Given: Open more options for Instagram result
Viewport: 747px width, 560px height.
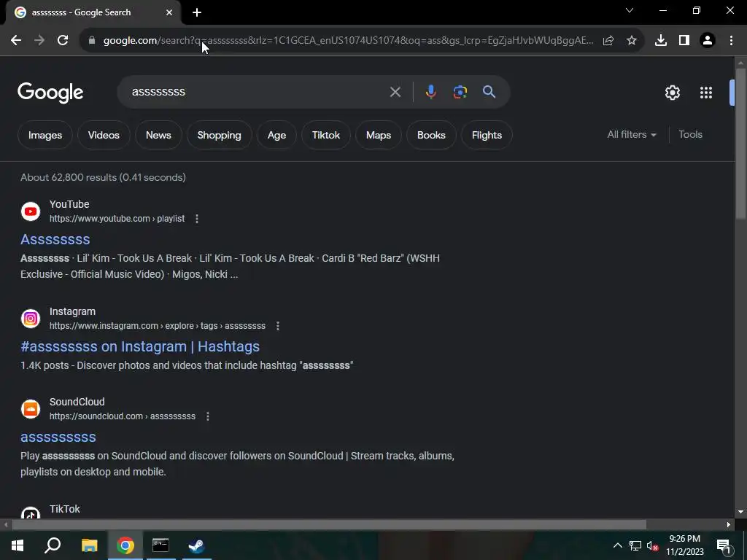Looking at the screenshot, I should pos(278,326).
